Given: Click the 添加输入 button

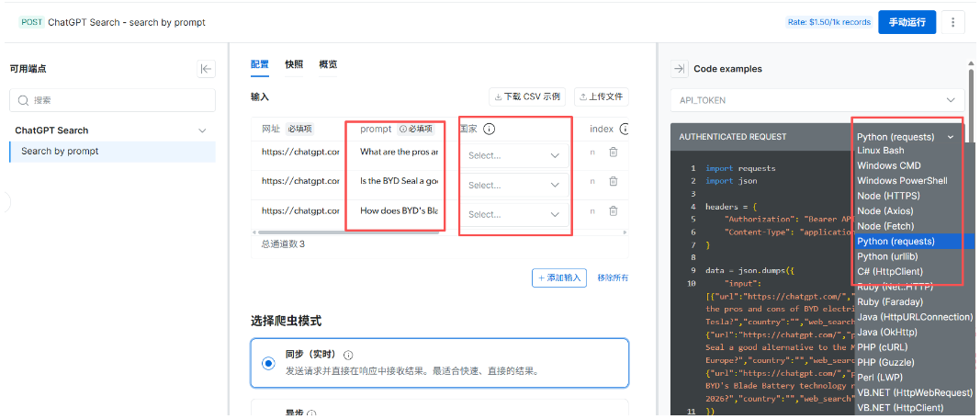Looking at the screenshot, I should 559,277.
